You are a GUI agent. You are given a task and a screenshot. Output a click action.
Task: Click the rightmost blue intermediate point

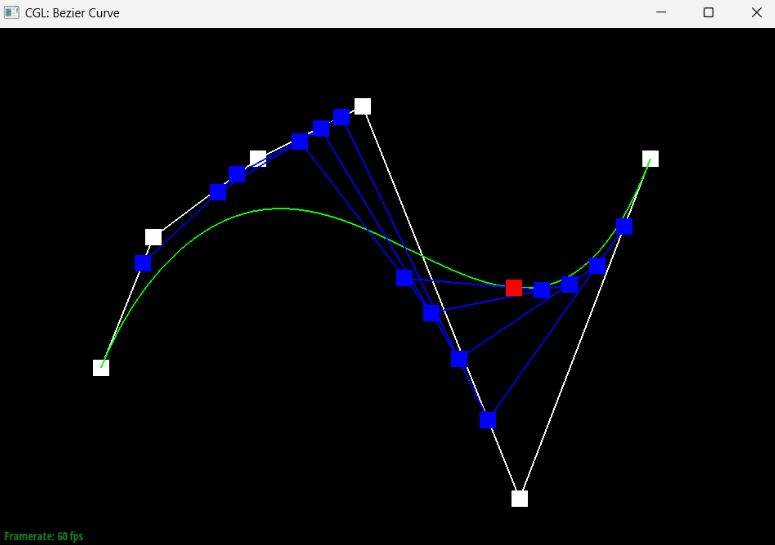(x=624, y=227)
